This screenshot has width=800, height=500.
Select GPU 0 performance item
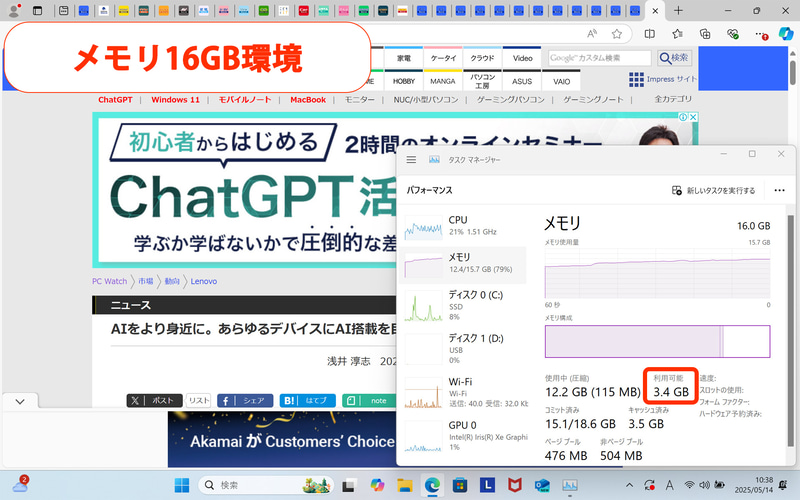pos(463,436)
